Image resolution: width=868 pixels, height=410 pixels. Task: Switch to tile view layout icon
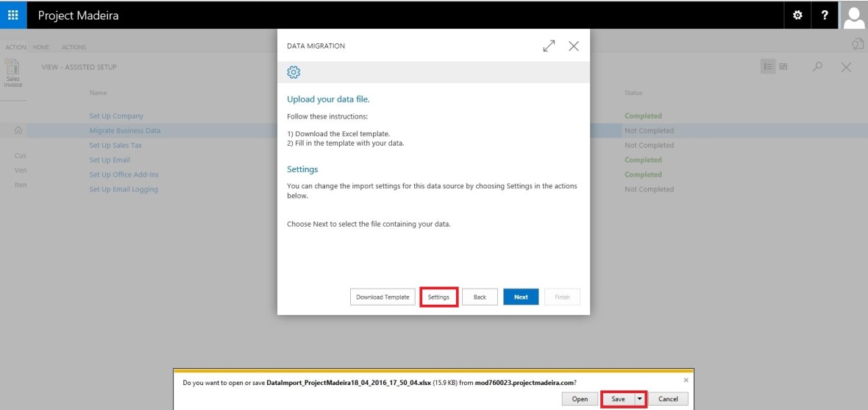783,67
